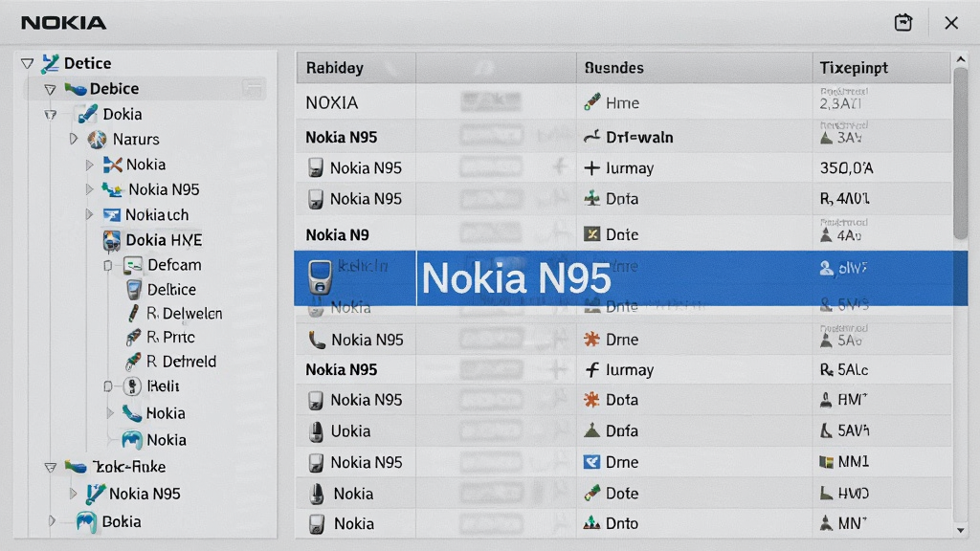The height and width of the screenshot is (551, 980).
Task: Click the Detice root icon
Action: [x=50, y=63]
